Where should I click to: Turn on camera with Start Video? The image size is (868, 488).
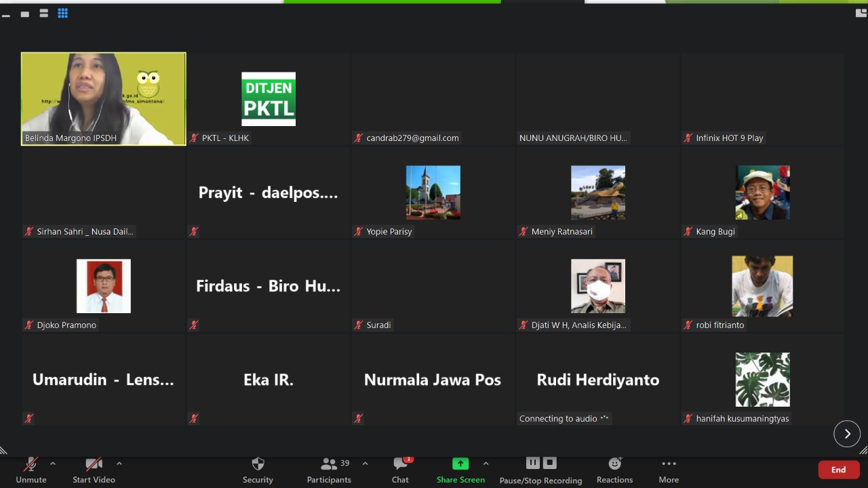[x=94, y=469]
